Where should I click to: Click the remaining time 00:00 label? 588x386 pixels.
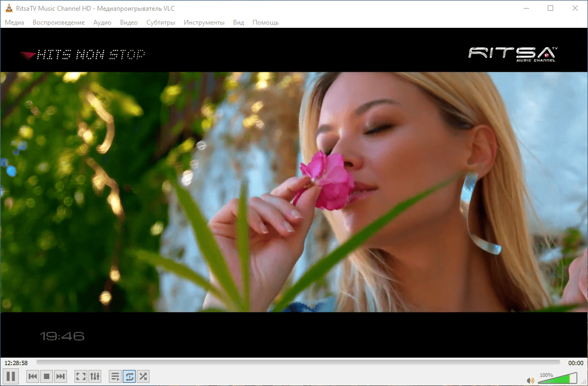tap(576, 363)
